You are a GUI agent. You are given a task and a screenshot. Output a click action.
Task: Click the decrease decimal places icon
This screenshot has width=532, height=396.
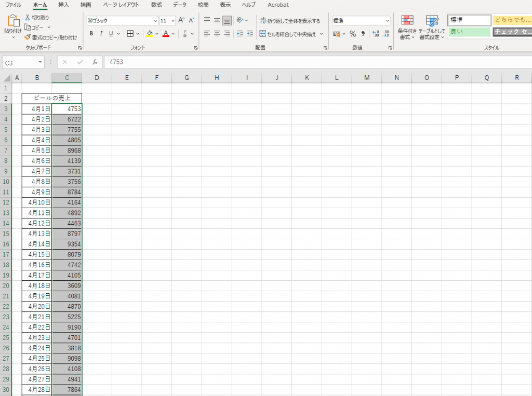coord(386,34)
